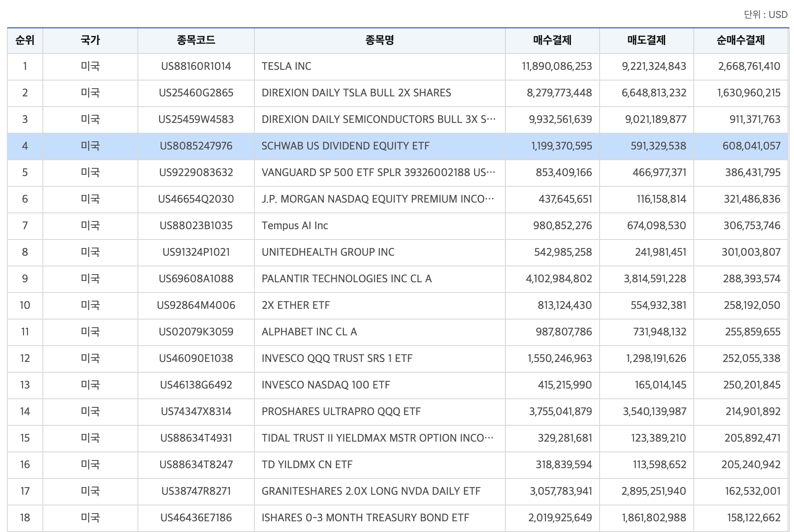Screen dimensions: 794x532
Task: Click the 국가 column header
Action: pyautogui.click(x=90, y=41)
